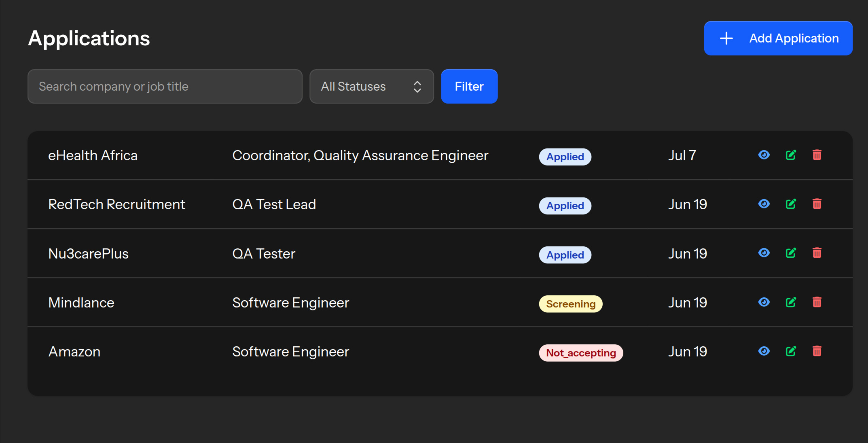Expand status options with the chevron arrows
Image resolution: width=868 pixels, height=443 pixels.
click(x=417, y=86)
